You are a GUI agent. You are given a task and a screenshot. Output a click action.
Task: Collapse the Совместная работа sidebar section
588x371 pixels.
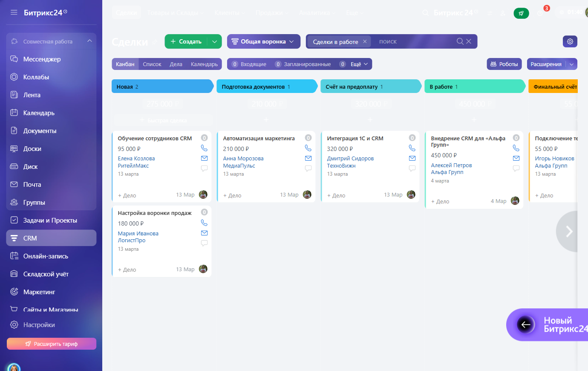click(x=89, y=41)
